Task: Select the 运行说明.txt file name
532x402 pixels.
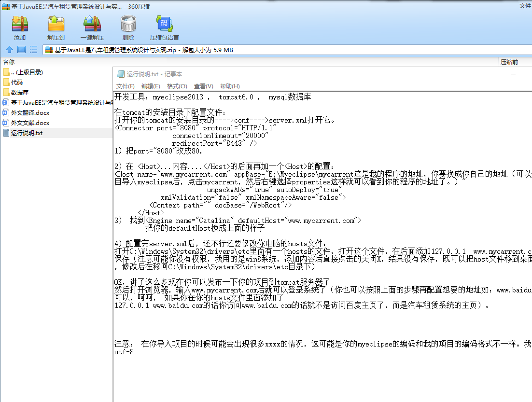Action: (x=27, y=133)
